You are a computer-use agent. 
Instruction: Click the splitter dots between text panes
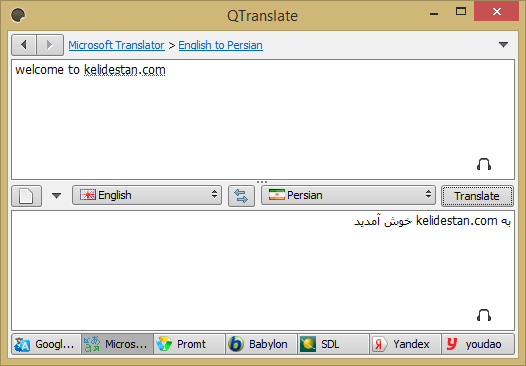click(262, 182)
